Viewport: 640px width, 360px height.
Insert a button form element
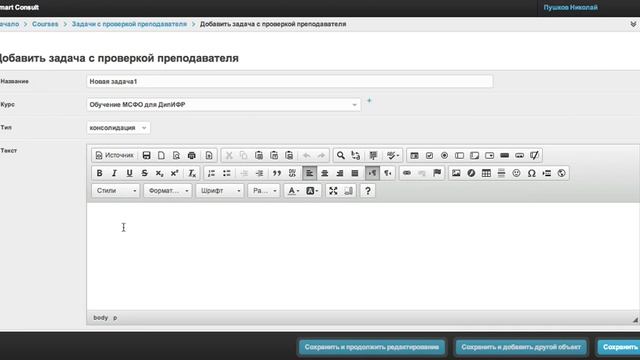(x=504, y=156)
